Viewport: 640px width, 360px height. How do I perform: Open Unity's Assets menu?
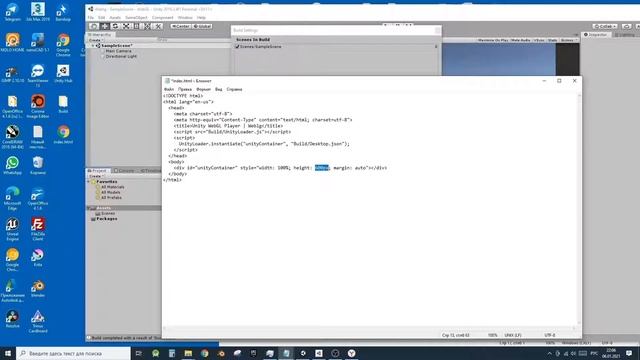pos(115,18)
